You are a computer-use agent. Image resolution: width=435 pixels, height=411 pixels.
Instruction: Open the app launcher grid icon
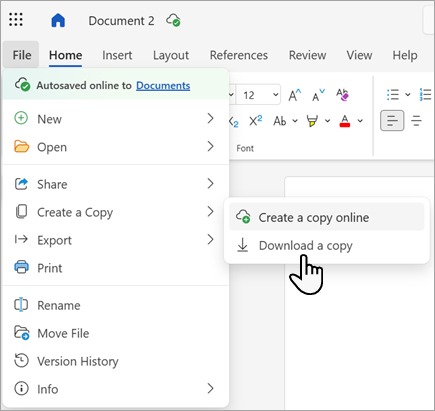pyautogui.click(x=16, y=20)
